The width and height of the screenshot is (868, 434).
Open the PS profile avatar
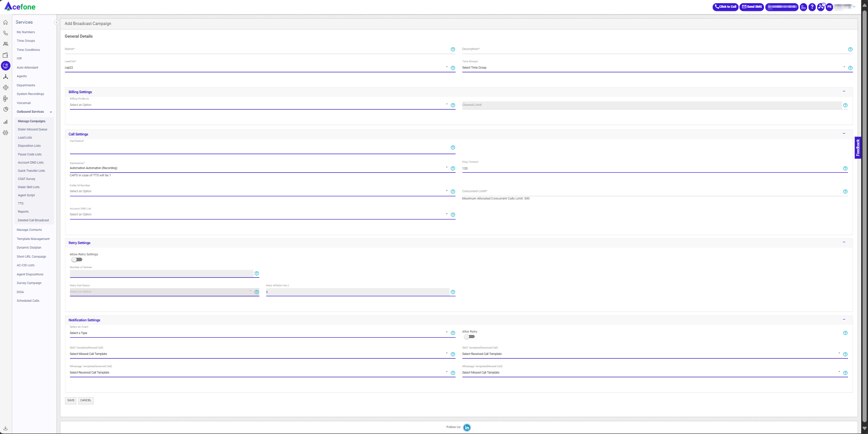829,7
